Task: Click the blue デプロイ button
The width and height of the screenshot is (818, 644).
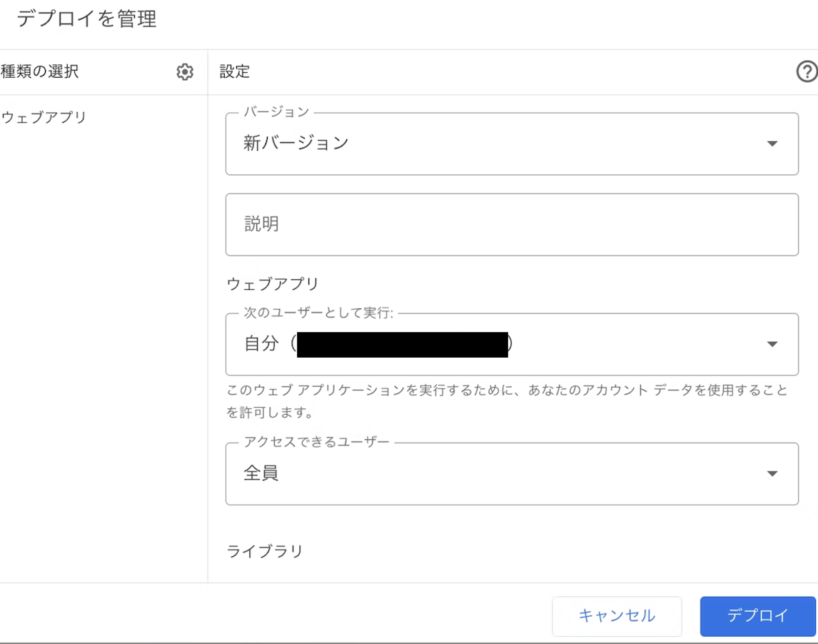Action: [x=757, y=616]
